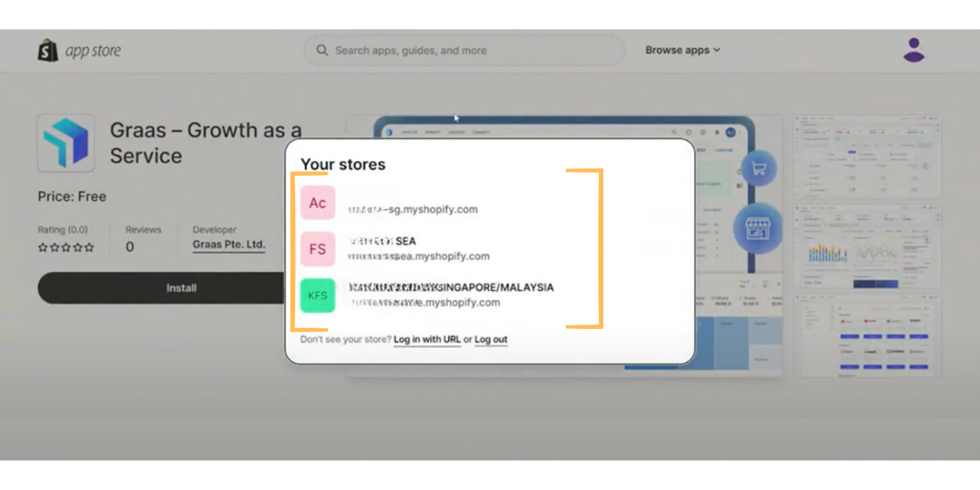Click the storefront circle icon

(x=758, y=228)
